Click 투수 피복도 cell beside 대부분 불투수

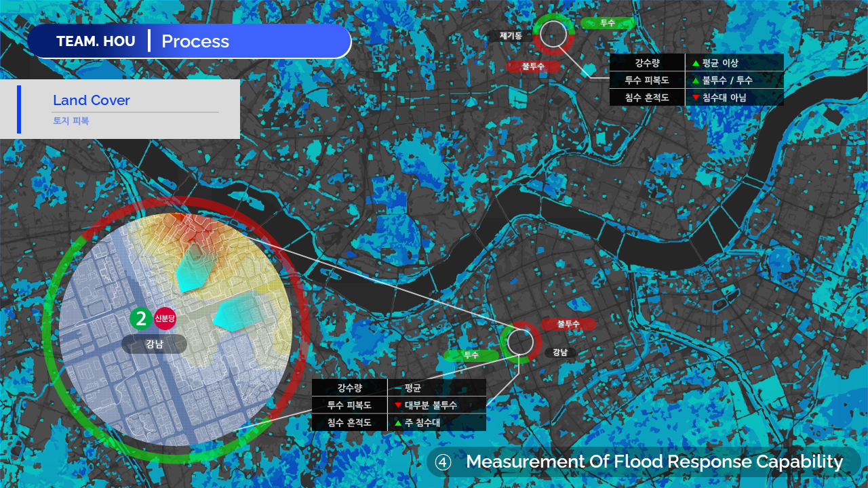(349, 405)
